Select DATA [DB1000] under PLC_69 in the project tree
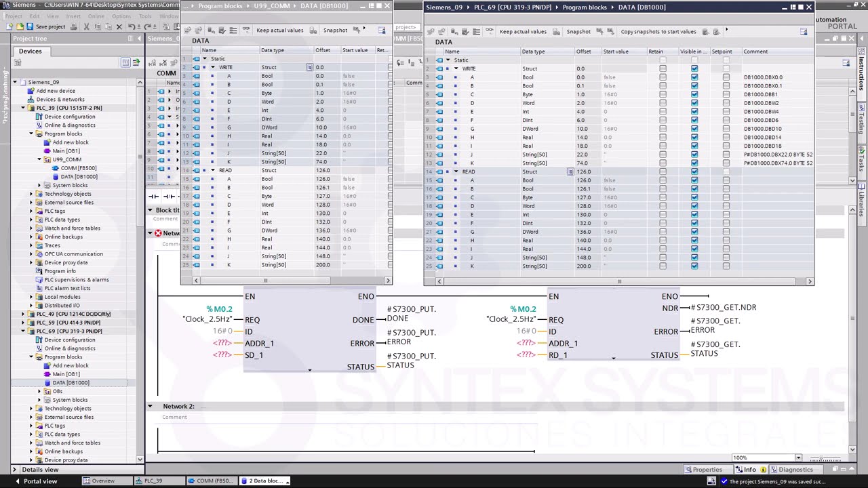Image resolution: width=868 pixels, height=488 pixels. (71, 382)
